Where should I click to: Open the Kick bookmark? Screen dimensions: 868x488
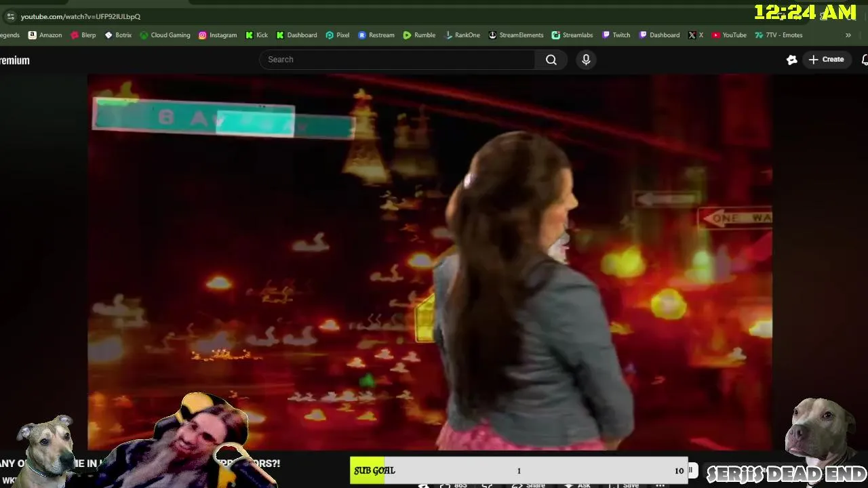(x=256, y=35)
